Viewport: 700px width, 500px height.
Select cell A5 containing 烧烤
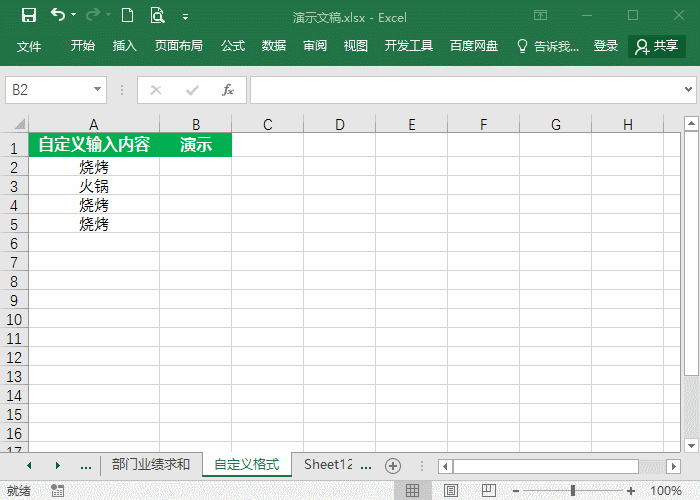[94, 224]
